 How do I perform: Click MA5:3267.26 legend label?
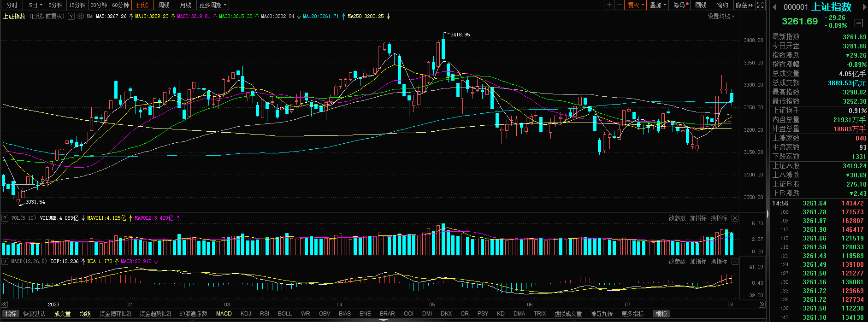(111, 16)
